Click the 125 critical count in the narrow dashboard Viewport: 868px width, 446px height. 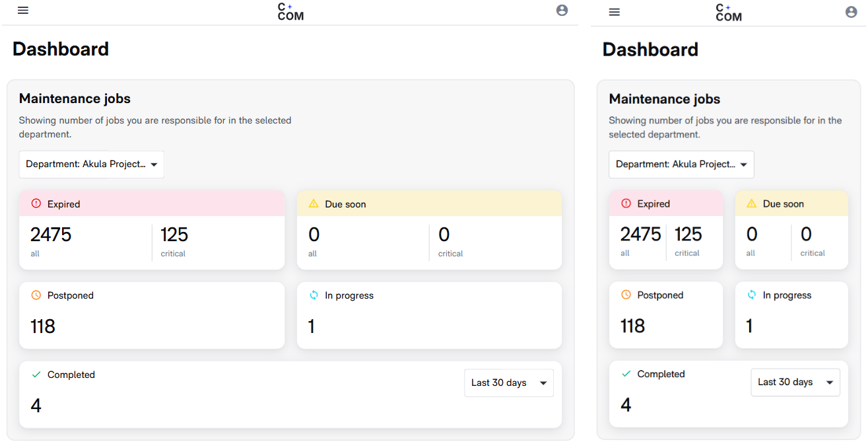[688, 234]
